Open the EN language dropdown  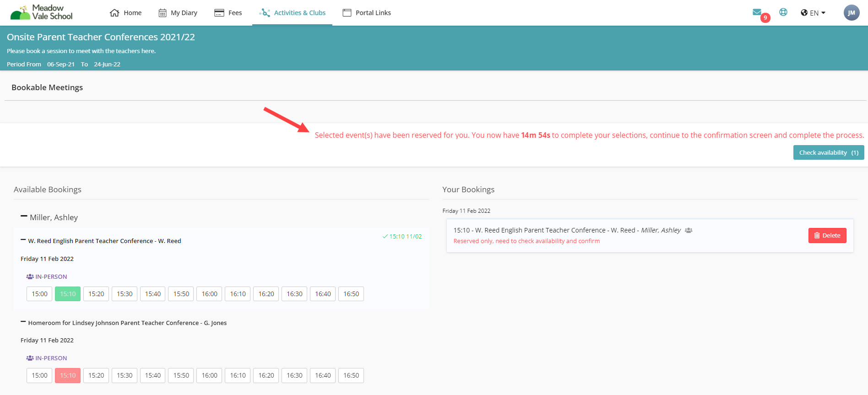click(x=813, y=13)
